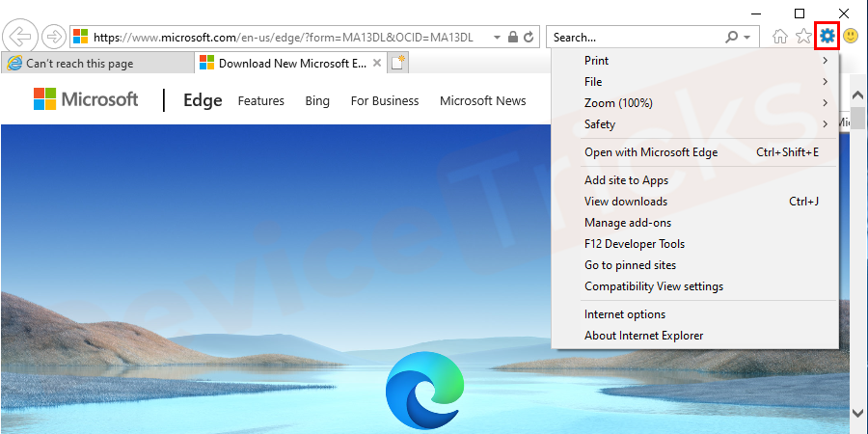Click the scrollbar down arrow
868x434 pixels.
click(x=858, y=413)
